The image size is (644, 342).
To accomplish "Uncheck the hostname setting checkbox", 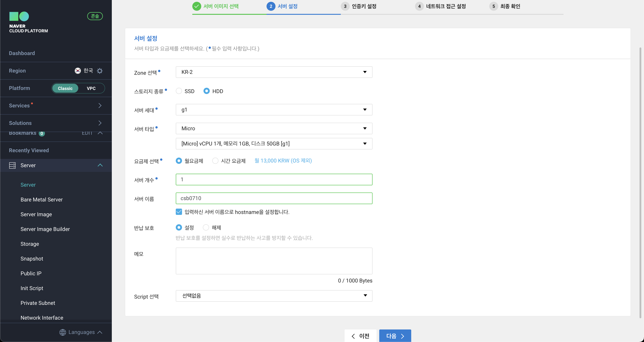I will point(179,212).
